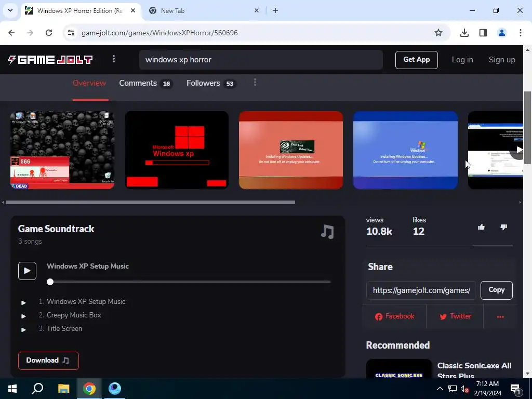
Task: Download the game soundtrack
Action: click(48, 361)
